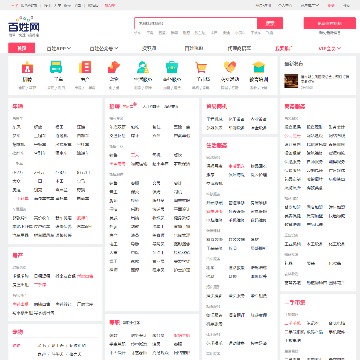Screen dimensions: 360x360
Task: Open the teal car category icon
Action: tap(56, 67)
